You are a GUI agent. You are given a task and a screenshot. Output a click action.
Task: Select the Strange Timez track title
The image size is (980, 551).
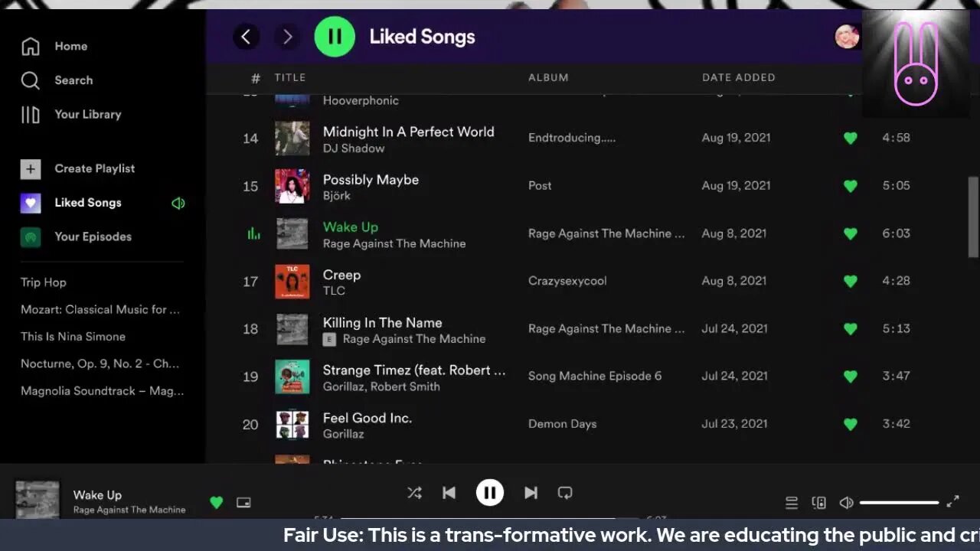[414, 370]
